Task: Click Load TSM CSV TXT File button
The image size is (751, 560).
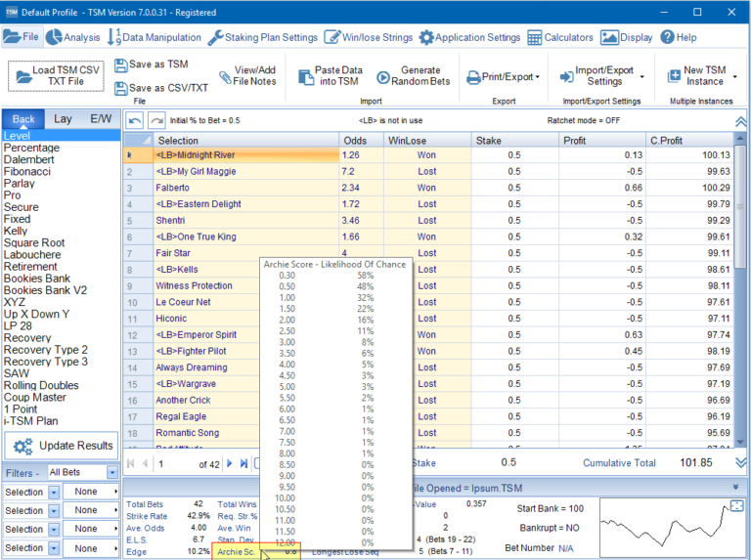Action: click(x=56, y=76)
